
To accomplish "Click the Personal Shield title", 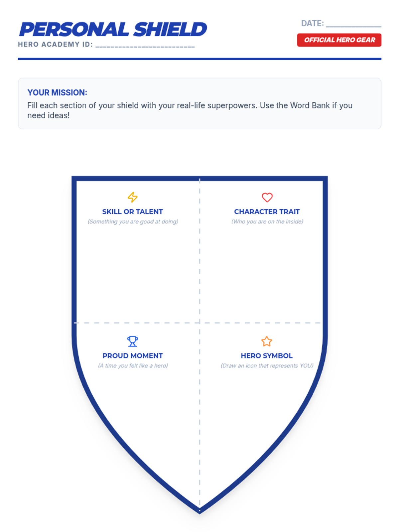I will coord(113,29).
